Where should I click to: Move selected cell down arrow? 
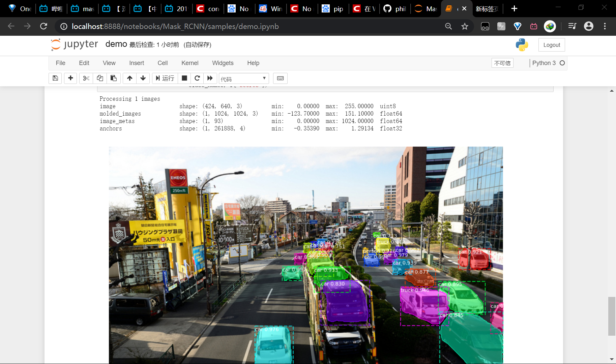pos(143,78)
